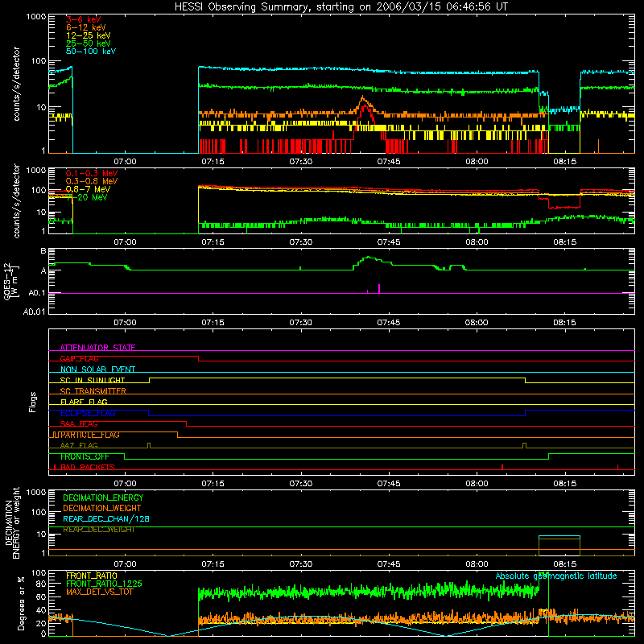Click the DECIMATION_WEIGHT legend label
This screenshot has height=644, width=644.
[102, 508]
